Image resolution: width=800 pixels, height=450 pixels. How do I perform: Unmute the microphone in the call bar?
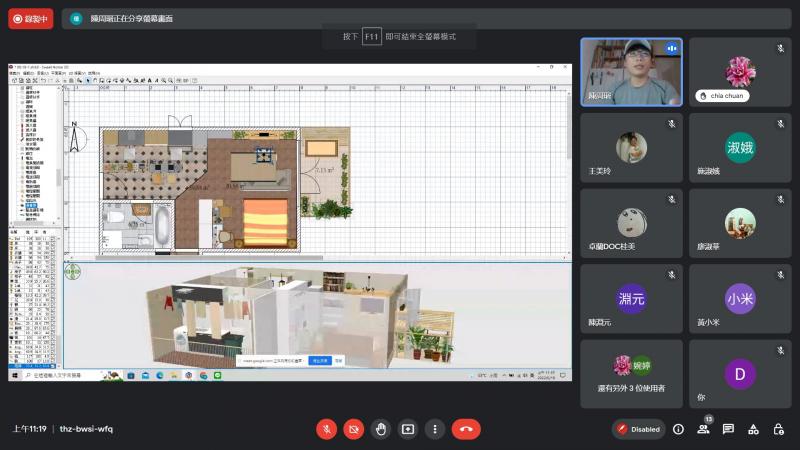[326, 429]
